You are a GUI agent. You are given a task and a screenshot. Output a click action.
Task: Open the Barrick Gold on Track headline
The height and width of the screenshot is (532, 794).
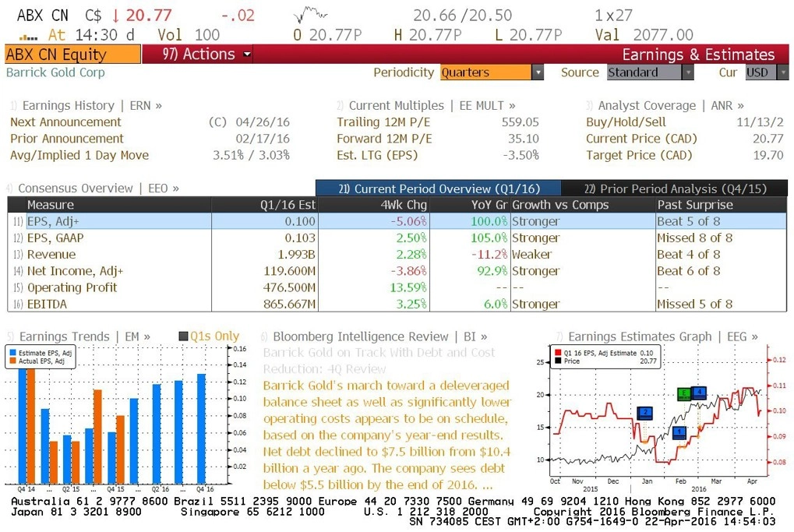pyautogui.click(x=379, y=361)
